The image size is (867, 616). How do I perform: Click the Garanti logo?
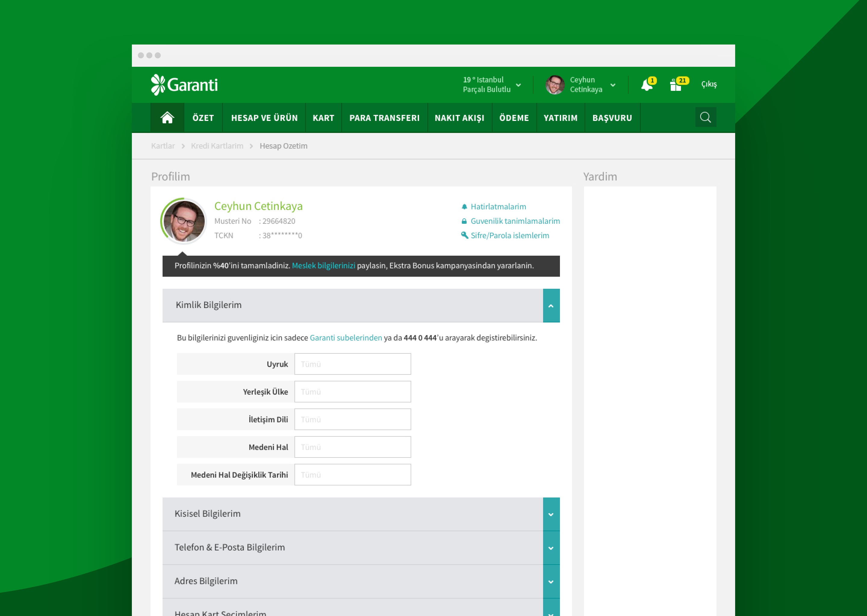click(185, 85)
